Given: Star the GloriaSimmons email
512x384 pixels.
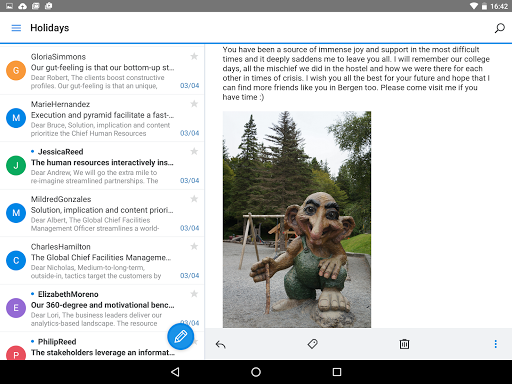Looking at the screenshot, I should pyautogui.click(x=194, y=56).
